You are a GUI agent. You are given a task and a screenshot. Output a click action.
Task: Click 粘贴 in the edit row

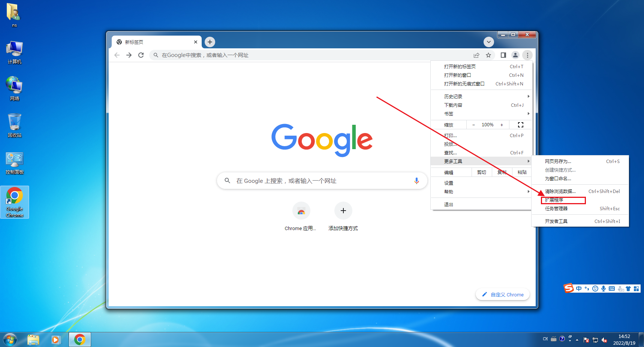click(x=522, y=172)
